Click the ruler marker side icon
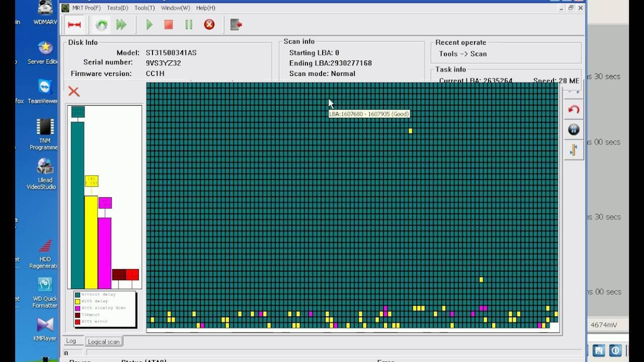Viewport: 644px width, 362px height. (x=574, y=150)
